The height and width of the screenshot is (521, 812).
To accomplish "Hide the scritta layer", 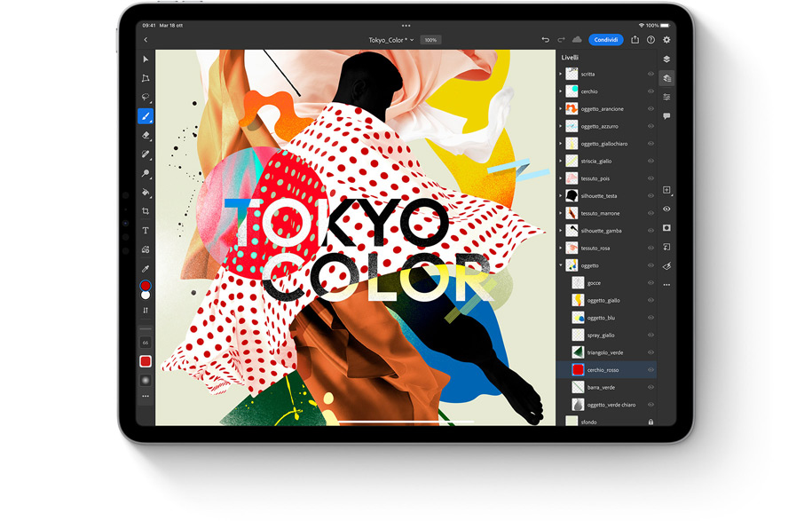I will 650,75.
